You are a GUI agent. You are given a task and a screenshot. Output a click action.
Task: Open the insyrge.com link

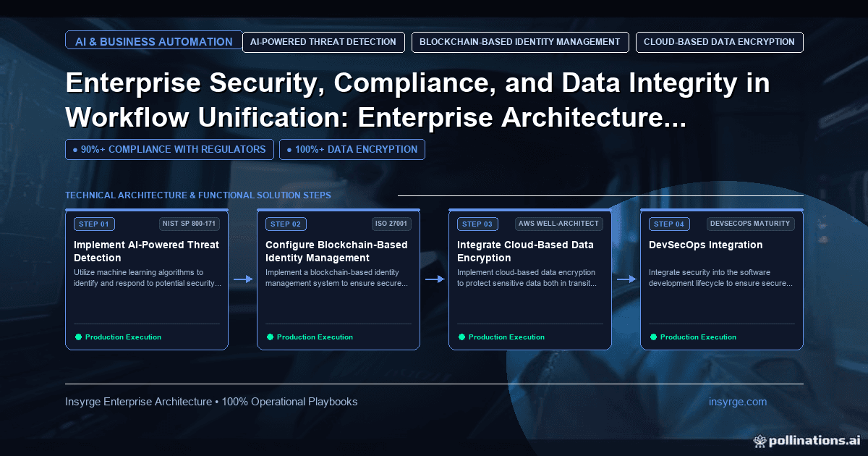click(x=738, y=402)
